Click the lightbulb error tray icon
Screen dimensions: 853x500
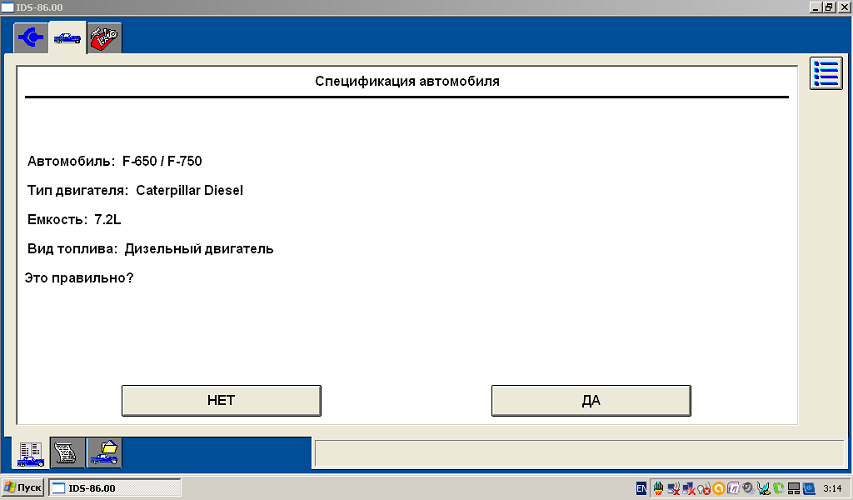(x=704, y=489)
